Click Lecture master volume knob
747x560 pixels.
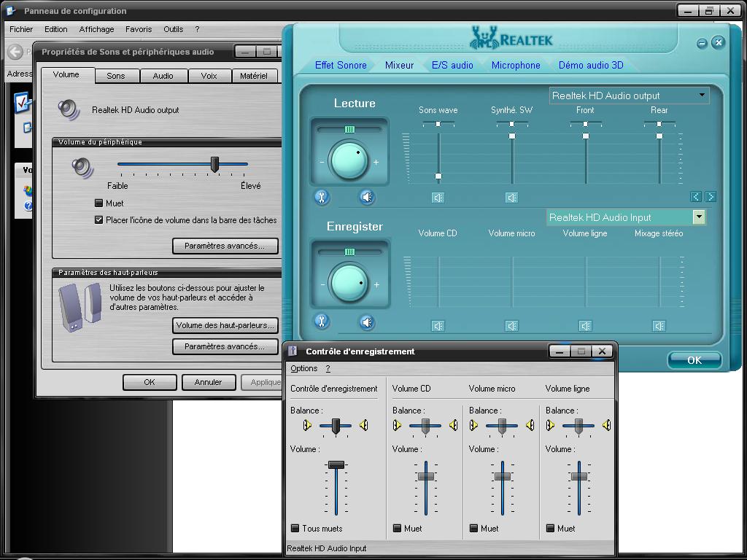click(349, 160)
